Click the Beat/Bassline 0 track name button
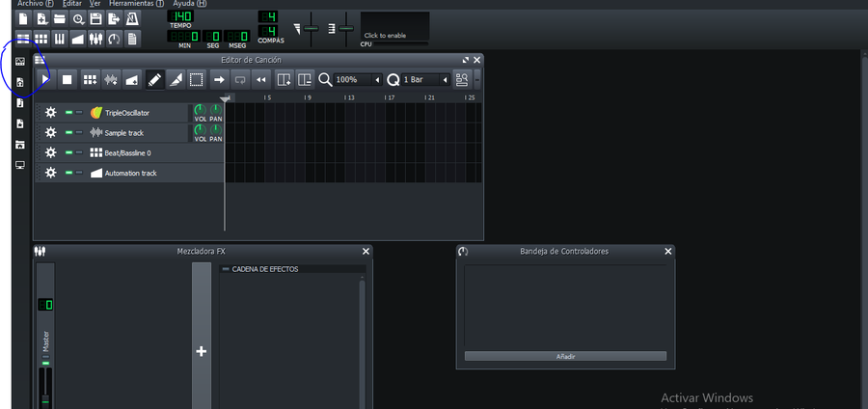Image resolution: width=868 pixels, height=409 pixels. pos(155,152)
